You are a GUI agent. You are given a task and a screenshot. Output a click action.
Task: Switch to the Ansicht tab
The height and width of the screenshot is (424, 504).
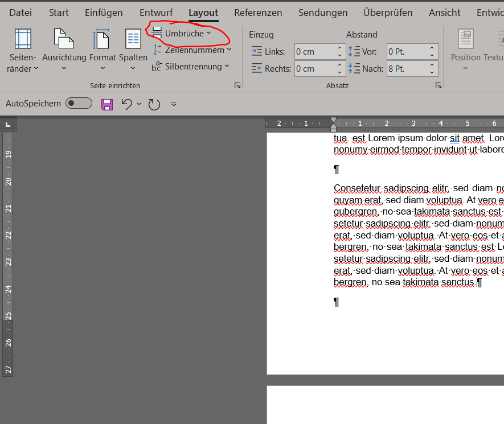pos(444,13)
